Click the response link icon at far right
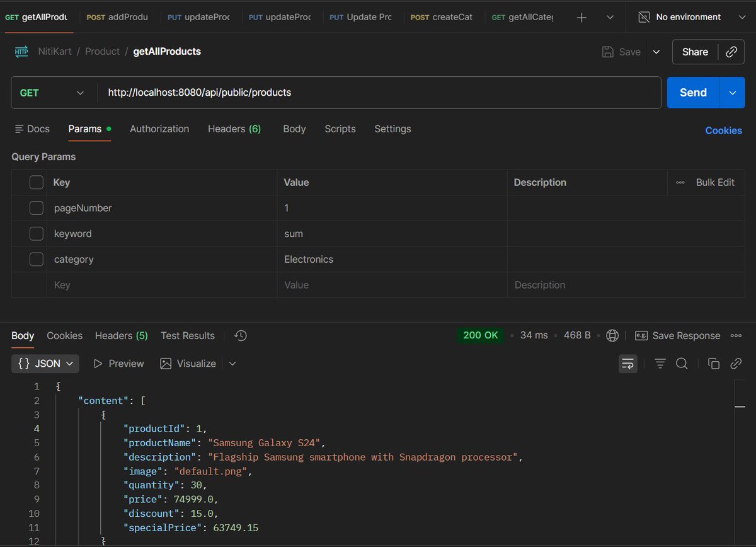This screenshot has height=547, width=756. pos(736,364)
